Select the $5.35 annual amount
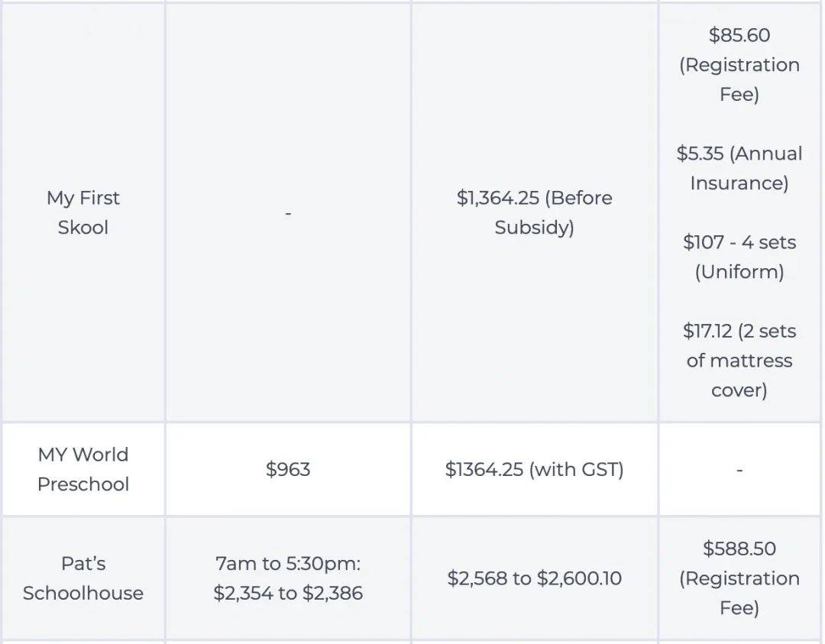The image size is (825, 644). pos(700,154)
